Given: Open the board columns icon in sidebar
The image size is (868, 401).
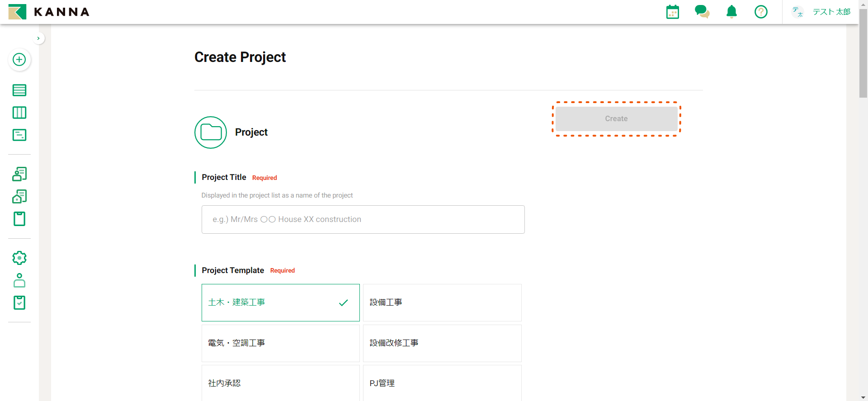Looking at the screenshot, I should [19, 113].
